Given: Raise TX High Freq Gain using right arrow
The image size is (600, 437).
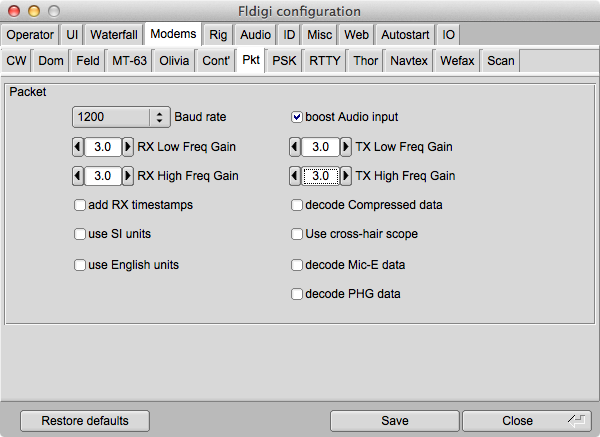Looking at the screenshot, I should pos(344,176).
